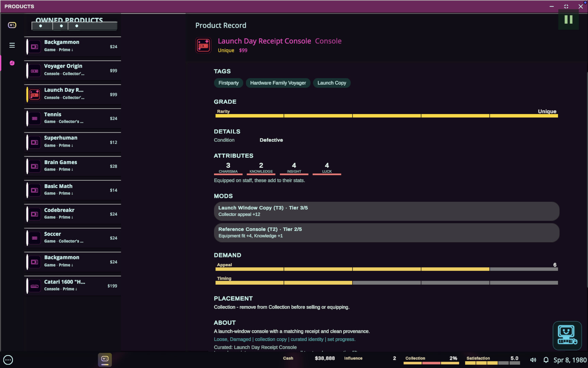The image size is (588, 368).
Task: Select the first filter dot in Owned Products
Action: click(x=40, y=26)
